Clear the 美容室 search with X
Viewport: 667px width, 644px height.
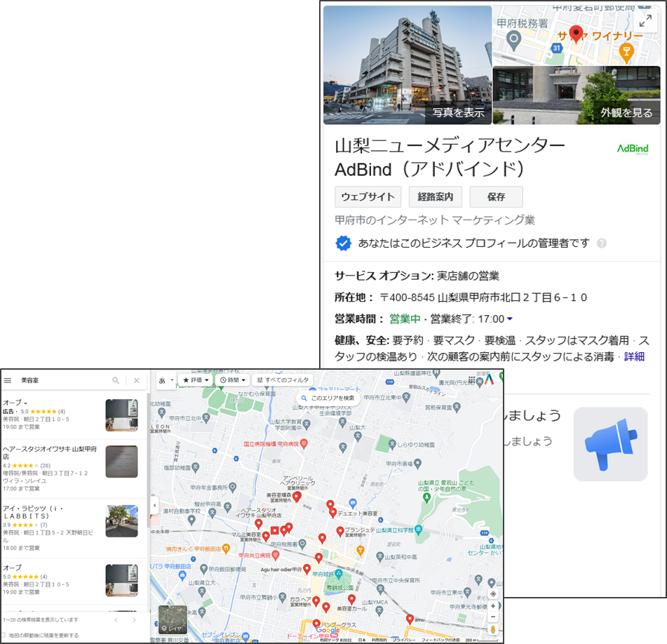click(x=137, y=380)
